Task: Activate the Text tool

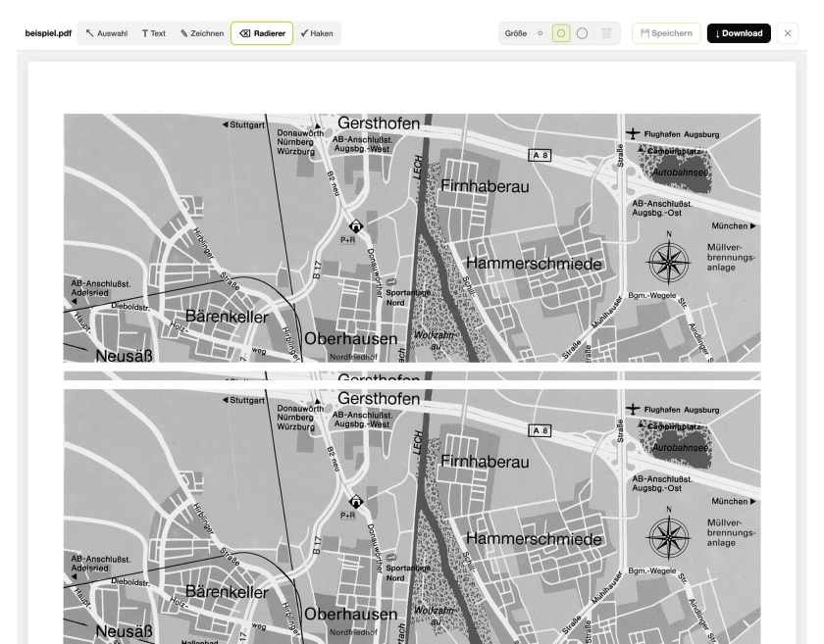Action: (153, 33)
